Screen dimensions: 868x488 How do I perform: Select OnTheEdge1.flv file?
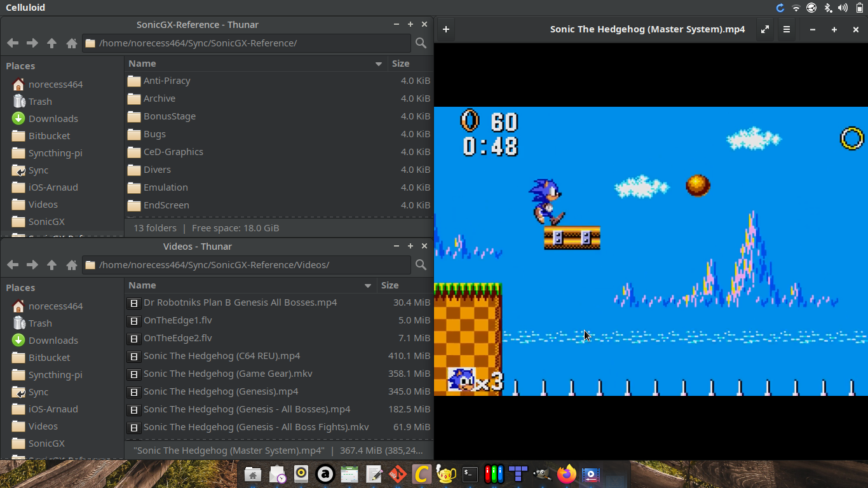(278, 320)
